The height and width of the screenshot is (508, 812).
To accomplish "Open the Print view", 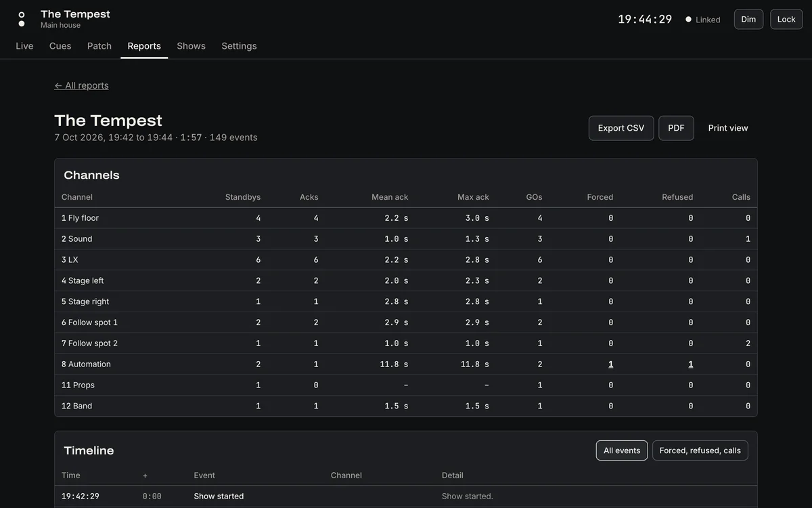I will click(x=728, y=128).
